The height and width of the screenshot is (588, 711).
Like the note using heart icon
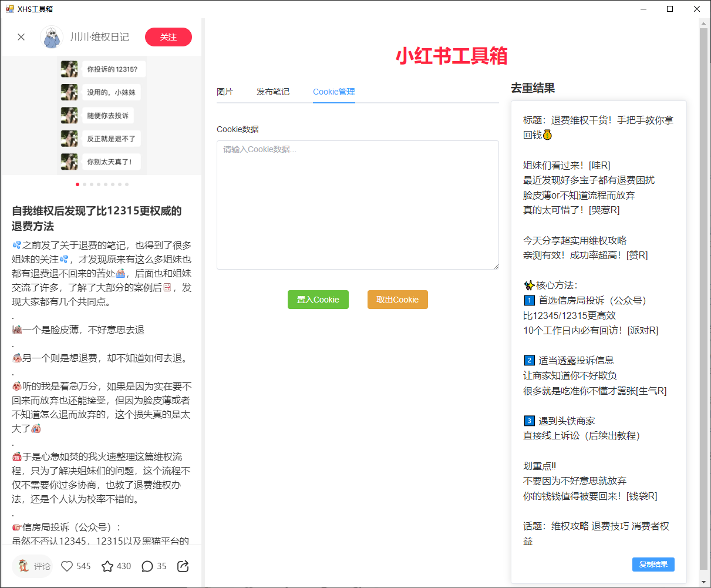tap(68, 566)
